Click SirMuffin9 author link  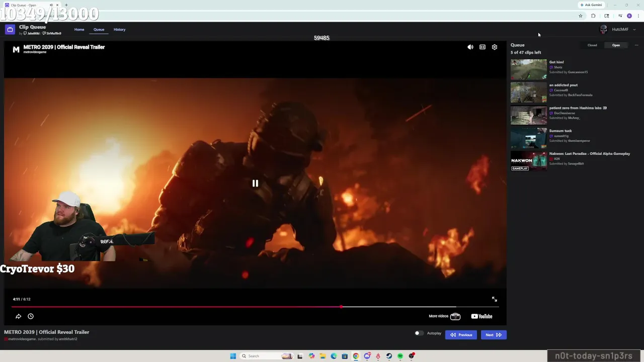[52, 34]
